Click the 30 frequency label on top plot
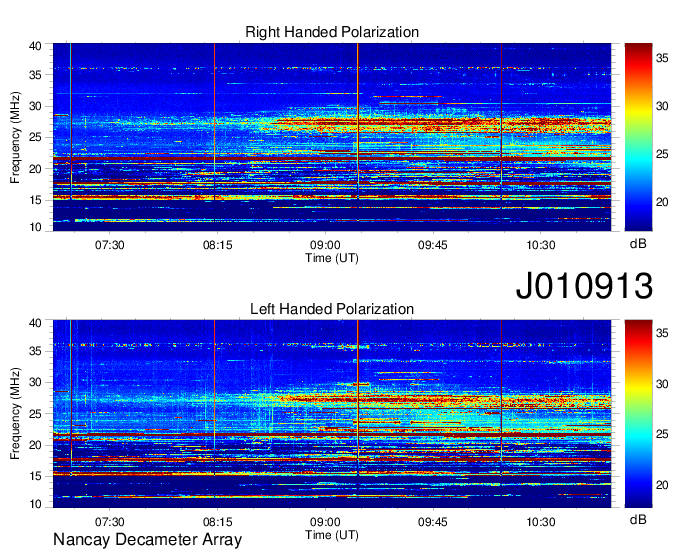 pos(35,106)
